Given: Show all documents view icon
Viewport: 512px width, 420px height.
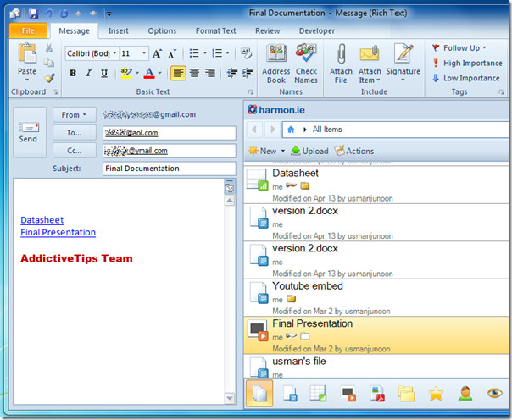Looking at the screenshot, I should point(259,393).
